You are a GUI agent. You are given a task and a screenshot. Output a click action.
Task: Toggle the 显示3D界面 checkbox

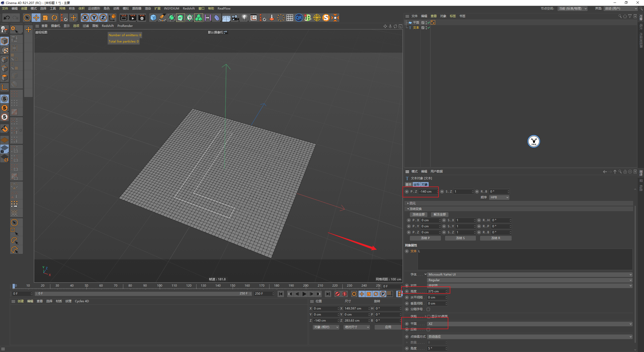point(429,316)
